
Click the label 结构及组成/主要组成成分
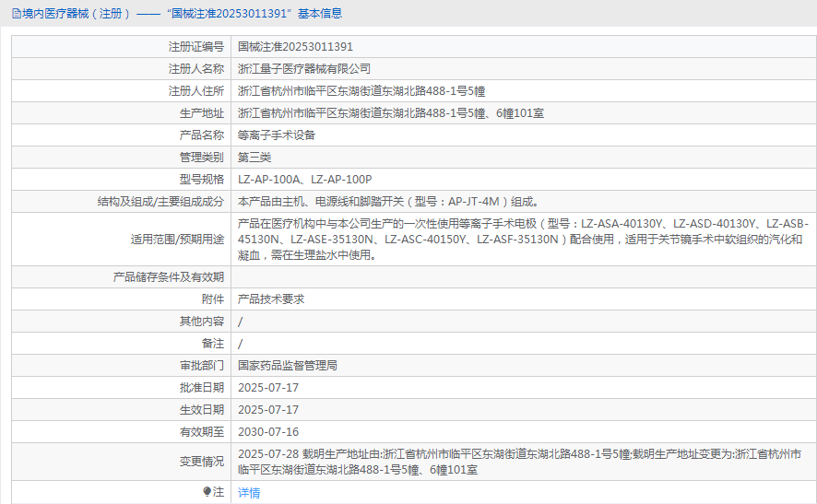[160, 202]
